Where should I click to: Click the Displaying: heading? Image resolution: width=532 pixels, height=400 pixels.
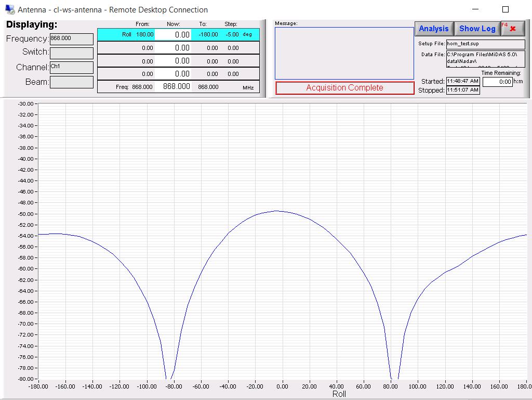tap(32, 24)
